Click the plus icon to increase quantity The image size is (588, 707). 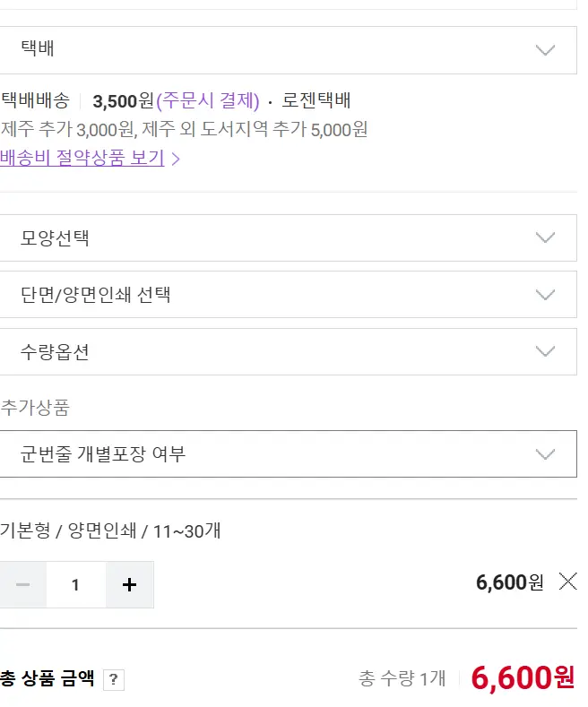pos(129,585)
